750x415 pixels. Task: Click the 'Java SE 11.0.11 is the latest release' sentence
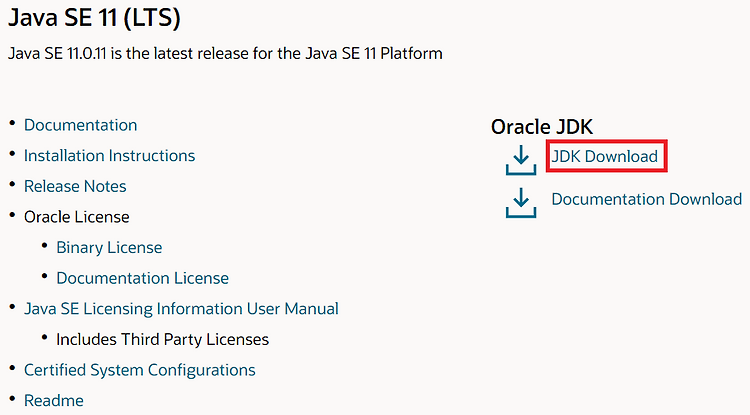pyautogui.click(x=225, y=53)
